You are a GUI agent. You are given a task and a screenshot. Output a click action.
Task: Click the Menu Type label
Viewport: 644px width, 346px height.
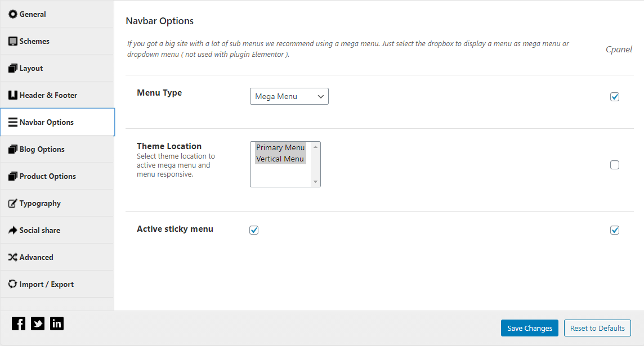(x=159, y=93)
